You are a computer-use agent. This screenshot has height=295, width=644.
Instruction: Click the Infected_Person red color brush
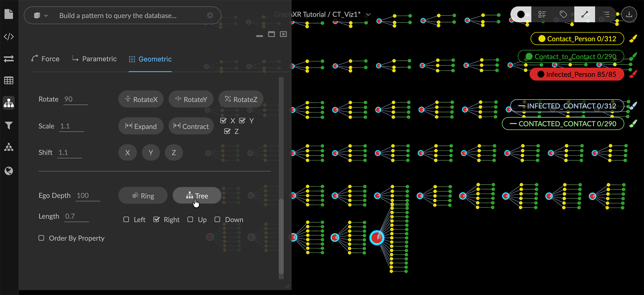pos(633,74)
